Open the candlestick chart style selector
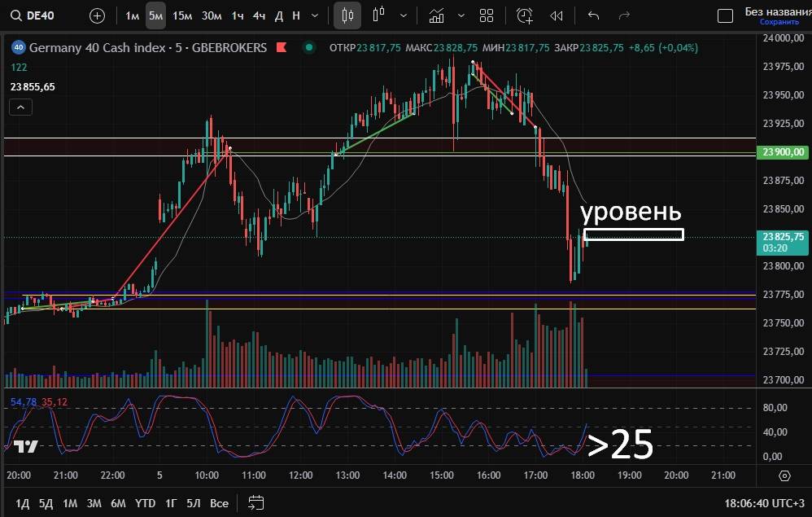The width and height of the screenshot is (812, 517). click(348, 15)
